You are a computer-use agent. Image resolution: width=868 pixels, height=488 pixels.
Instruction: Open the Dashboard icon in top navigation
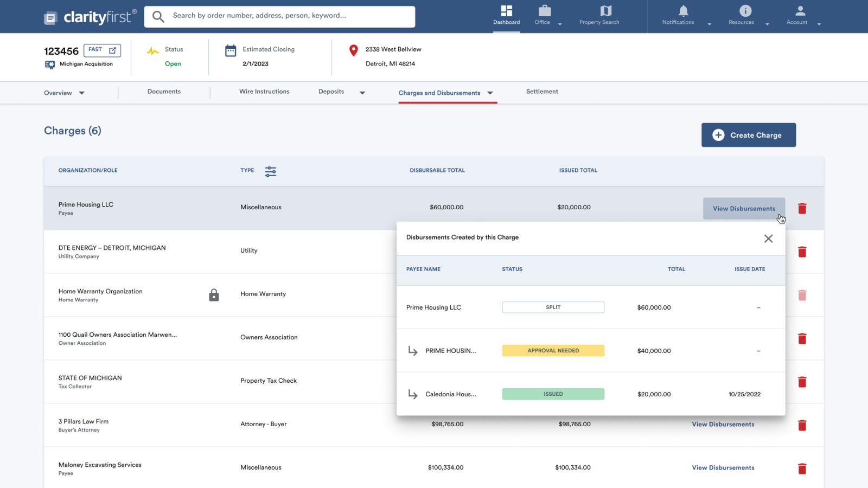pos(506,11)
